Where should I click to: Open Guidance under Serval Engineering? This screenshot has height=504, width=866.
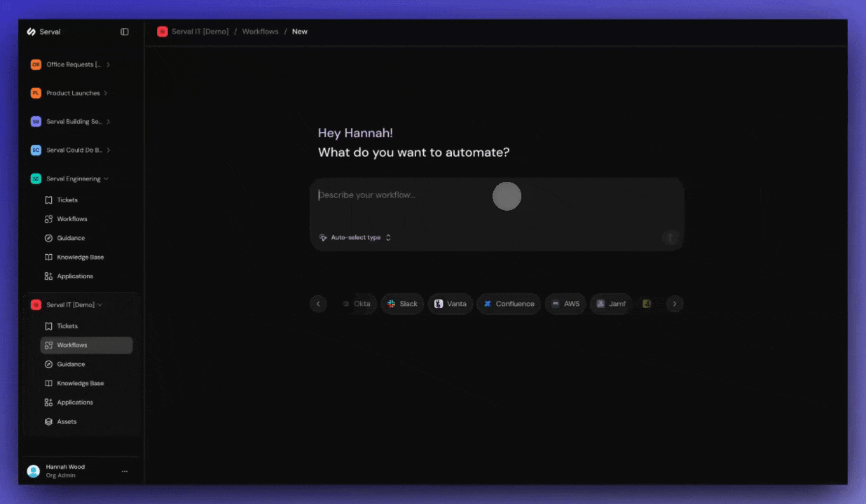point(71,238)
